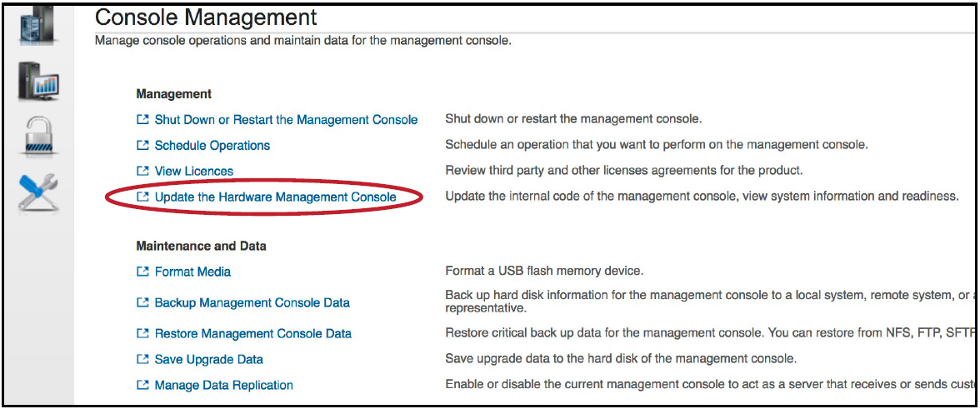
Task: Open the monitor with bar chart sidebar icon
Action: (x=37, y=83)
